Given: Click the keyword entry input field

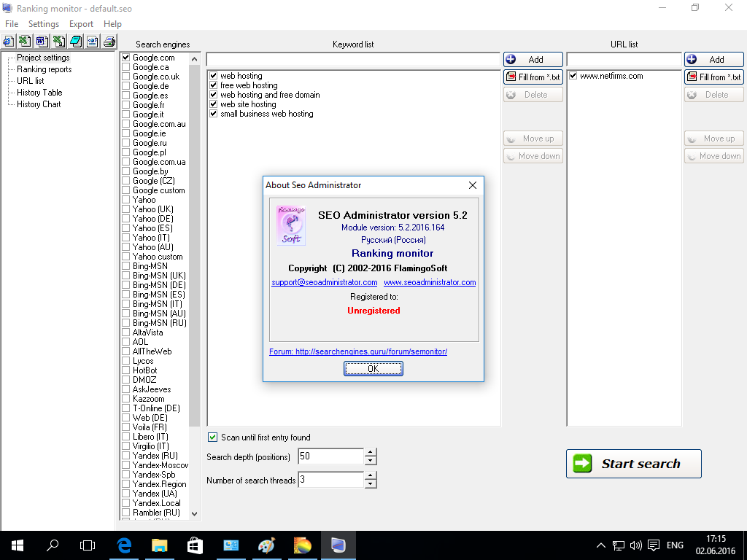Looking at the screenshot, I should pyautogui.click(x=353, y=60).
